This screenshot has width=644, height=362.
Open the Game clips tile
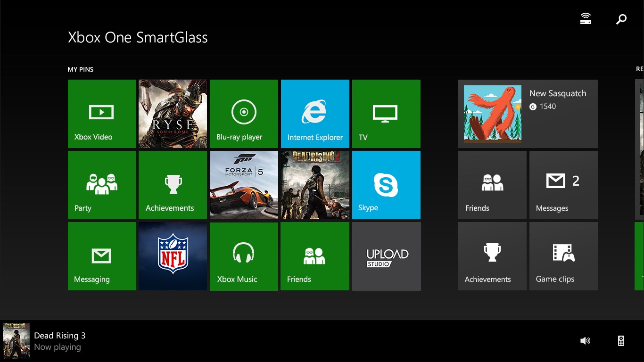[x=563, y=256]
